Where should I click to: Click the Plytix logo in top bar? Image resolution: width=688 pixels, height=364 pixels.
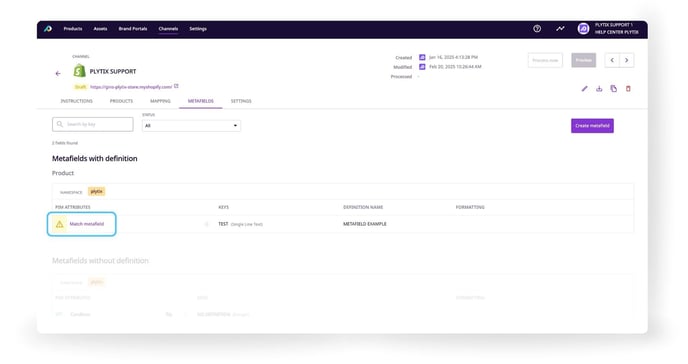pyautogui.click(x=48, y=29)
